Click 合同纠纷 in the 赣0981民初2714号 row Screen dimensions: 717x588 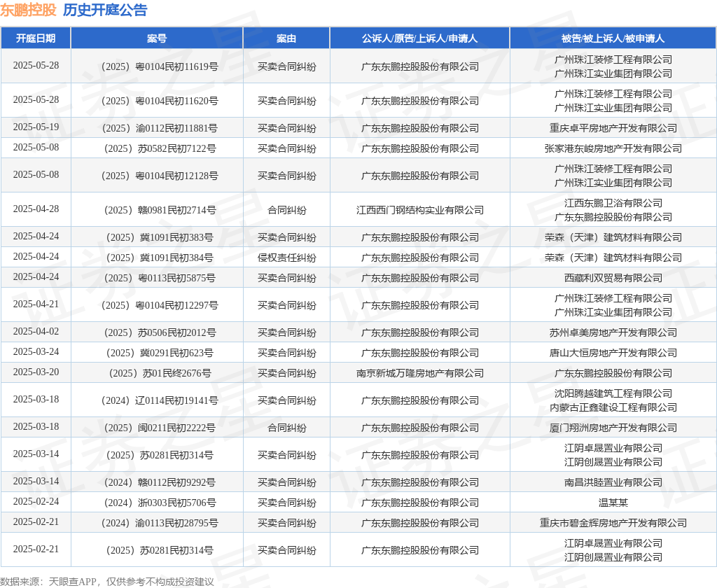point(286,210)
